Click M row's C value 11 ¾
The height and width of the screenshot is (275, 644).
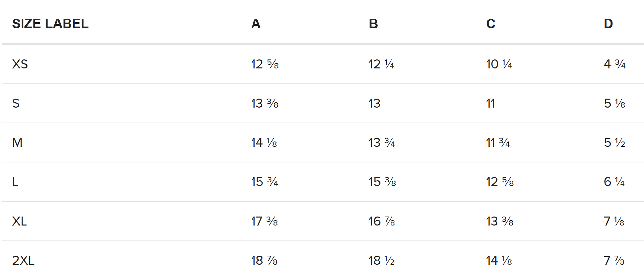[x=498, y=143]
